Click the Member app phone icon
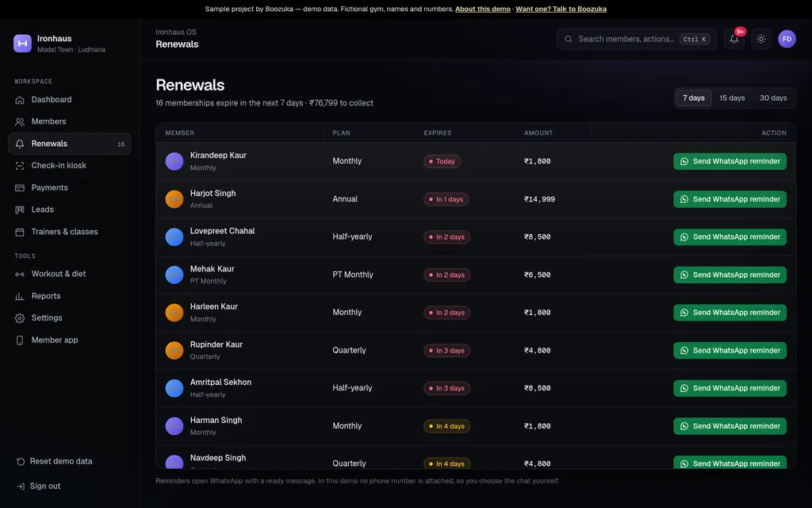812x508 pixels. tap(20, 340)
